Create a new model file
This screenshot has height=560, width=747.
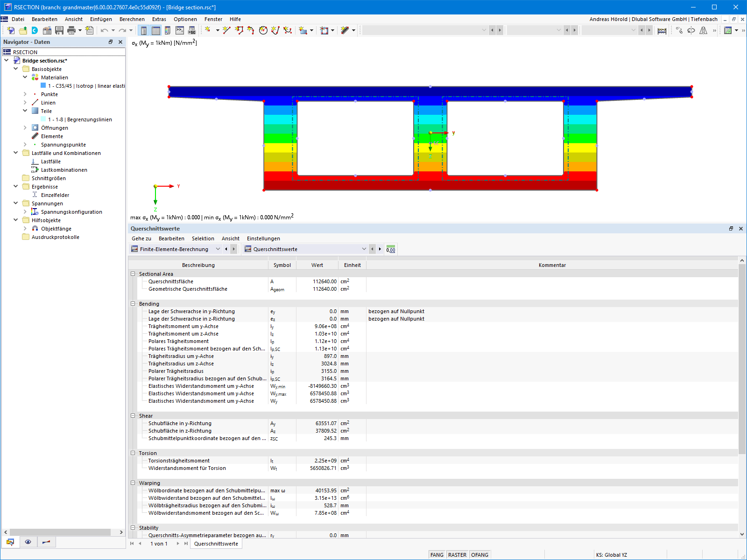tap(11, 30)
